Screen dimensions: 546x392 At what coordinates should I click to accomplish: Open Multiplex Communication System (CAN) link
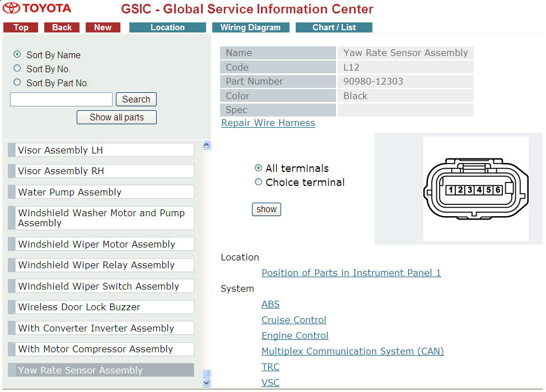tap(352, 351)
